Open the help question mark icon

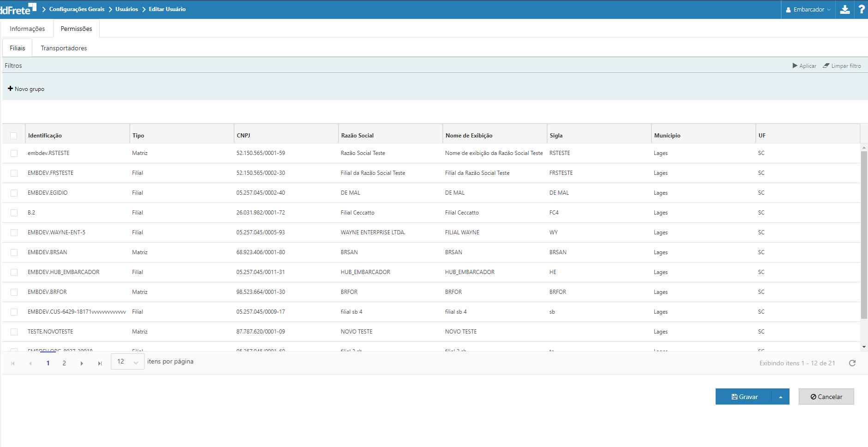pos(861,10)
